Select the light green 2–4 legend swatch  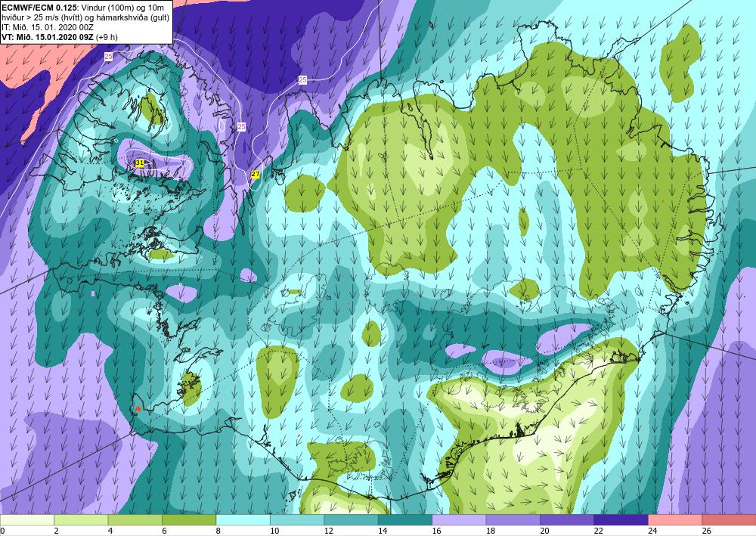point(81,520)
